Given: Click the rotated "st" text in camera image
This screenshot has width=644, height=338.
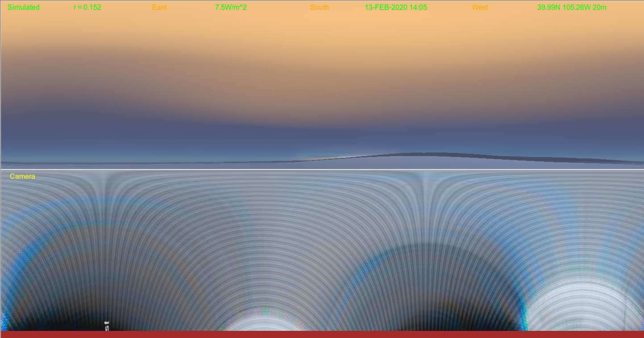Looking at the screenshot, I should pyautogui.click(x=107, y=325).
